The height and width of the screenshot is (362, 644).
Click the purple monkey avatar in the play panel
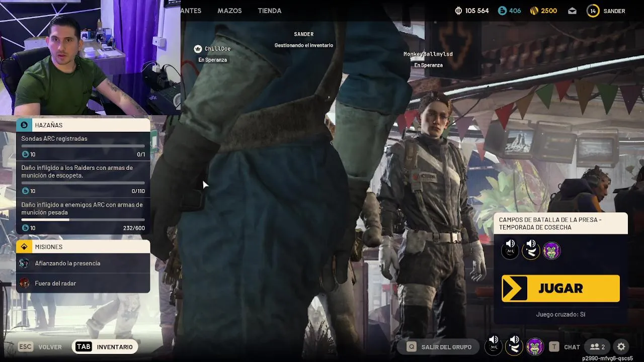(552, 250)
